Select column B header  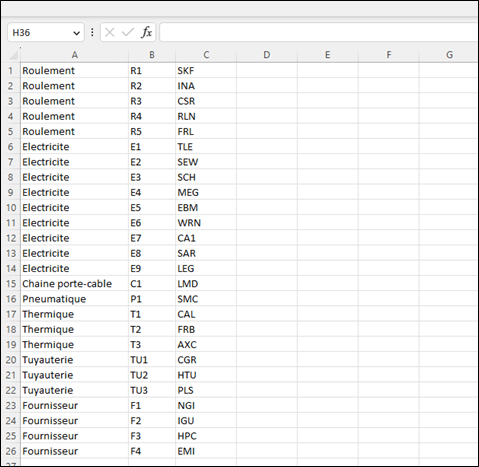tap(152, 55)
